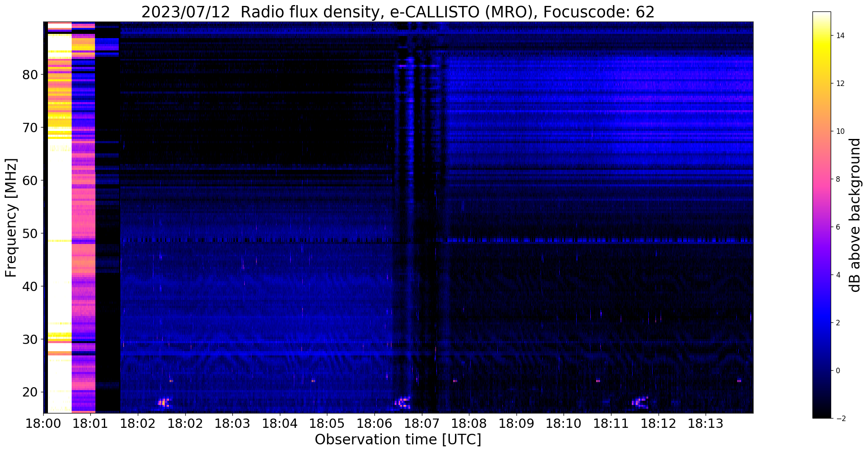Viewport: 868px width, 452px height.
Task: Click the 6 tick on the colorbar
Action: point(837,227)
